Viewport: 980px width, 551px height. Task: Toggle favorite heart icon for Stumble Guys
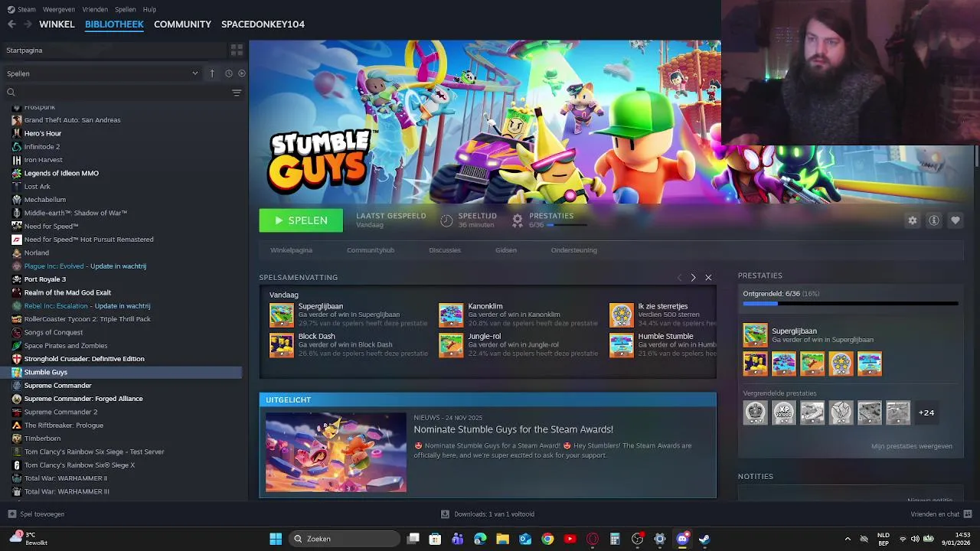coord(955,220)
